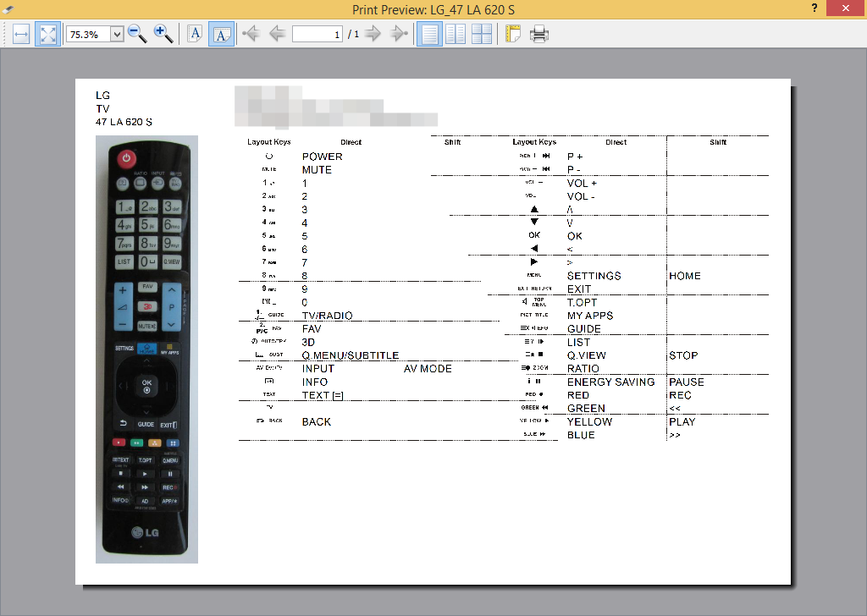The width and height of the screenshot is (867, 616).
Task: Click the "P +" function text
Action: coord(575,157)
